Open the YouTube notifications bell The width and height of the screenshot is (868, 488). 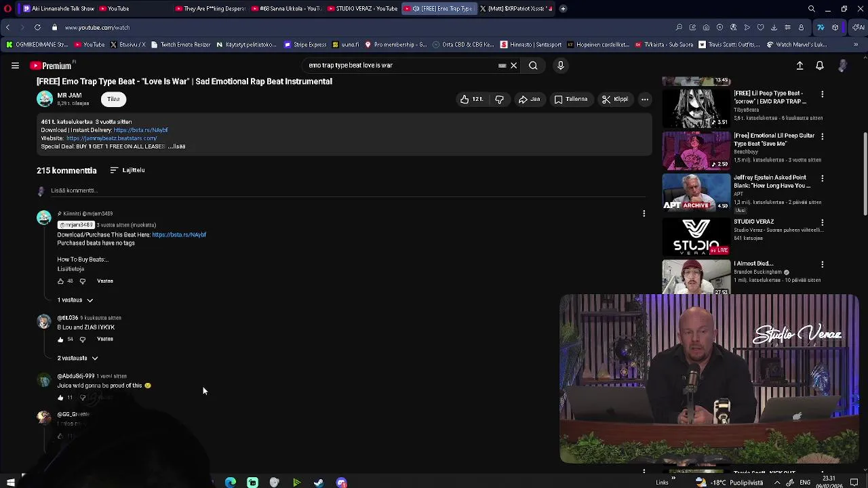819,66
